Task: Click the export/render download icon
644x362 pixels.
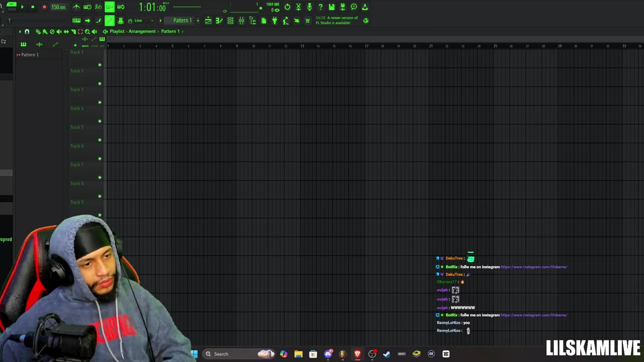Action: pos(365,7)
